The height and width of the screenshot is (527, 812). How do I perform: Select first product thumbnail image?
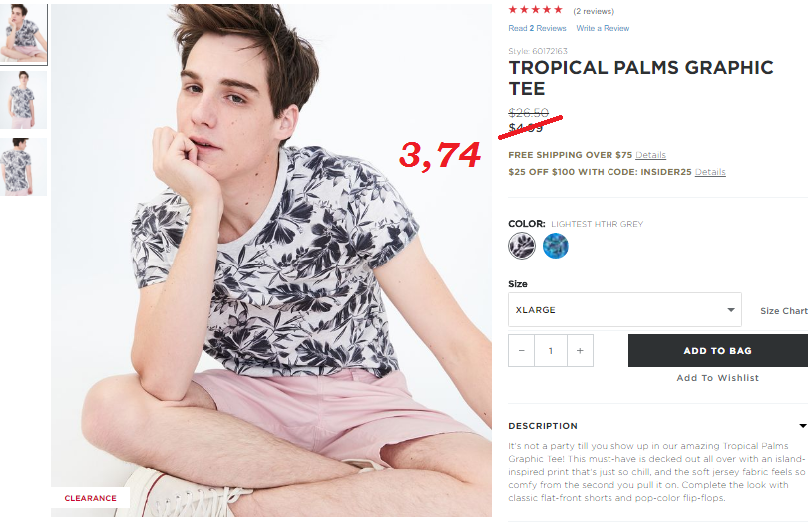(23, 34)
